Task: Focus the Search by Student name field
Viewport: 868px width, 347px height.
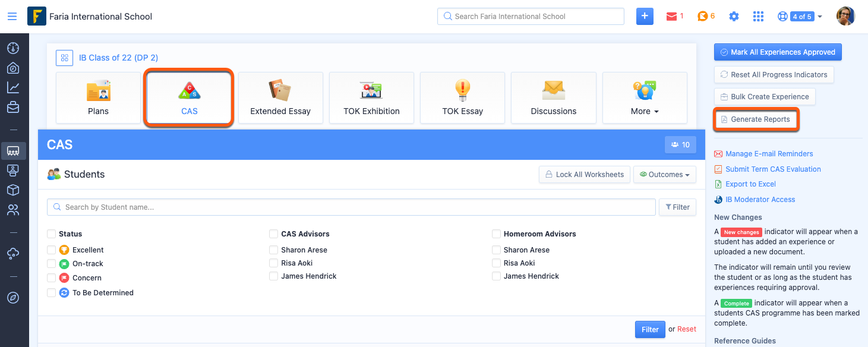Action: click(351, 207)
